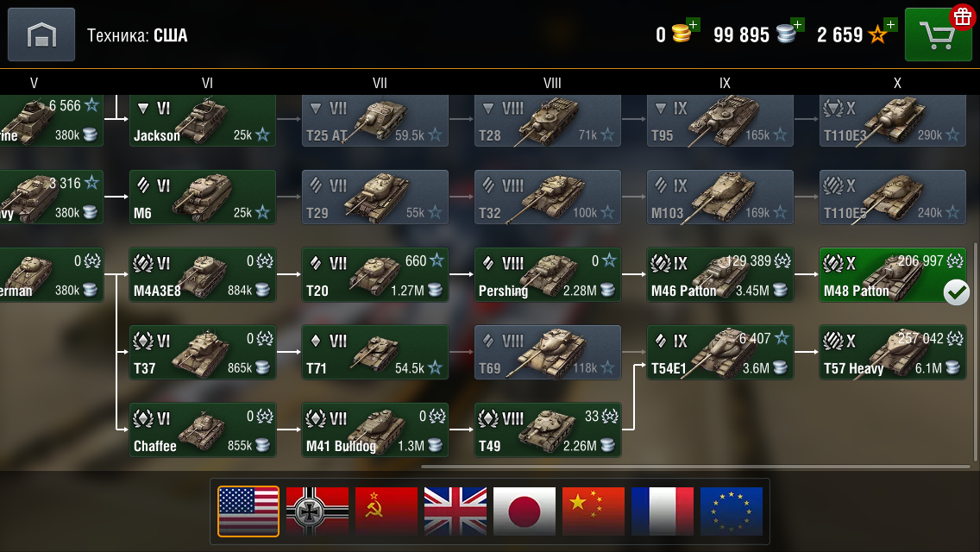The width and height of the screenshot is (980, 552).
Task: Choose the Japanese flag nation
Action: tap(525, 511)
